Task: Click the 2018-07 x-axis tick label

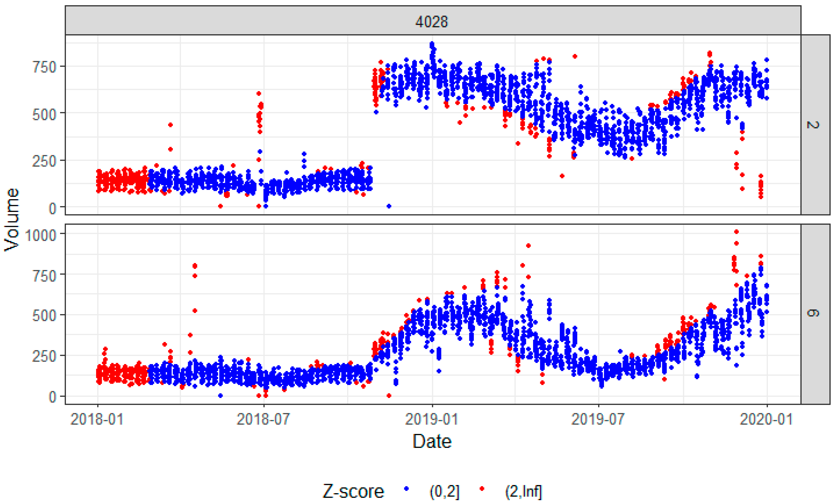Action: pos(263,419)
